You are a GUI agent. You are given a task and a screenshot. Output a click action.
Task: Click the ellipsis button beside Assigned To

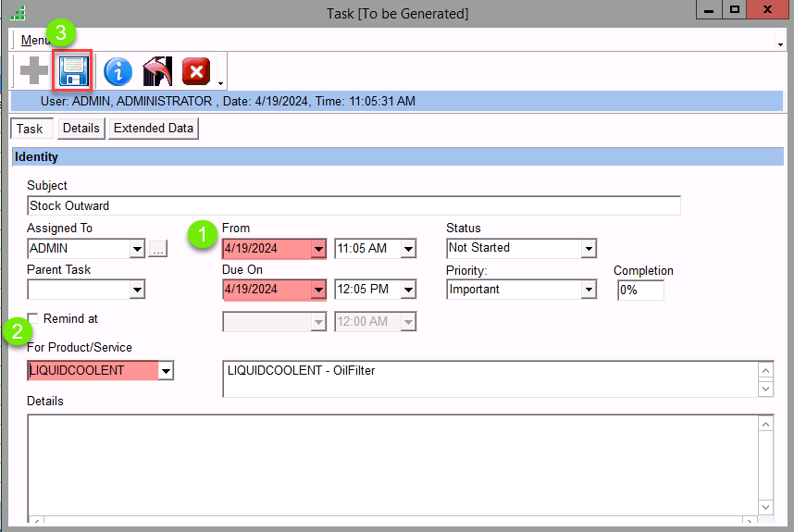[157, 249]
